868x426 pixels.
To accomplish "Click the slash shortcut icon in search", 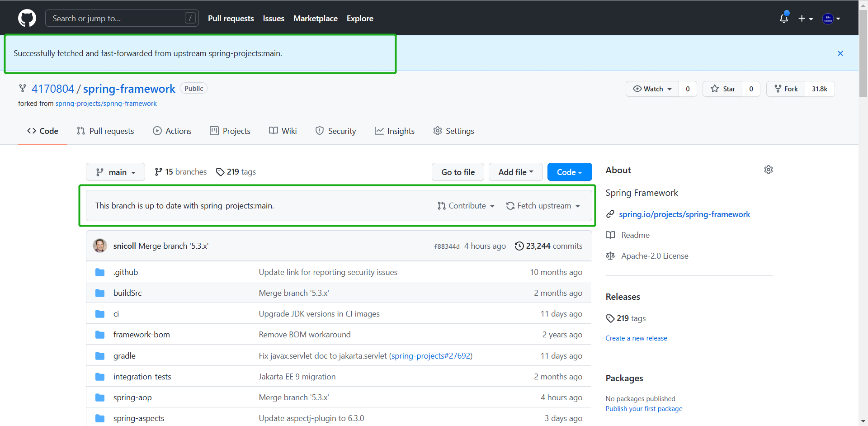I will (x=190, y=18).
